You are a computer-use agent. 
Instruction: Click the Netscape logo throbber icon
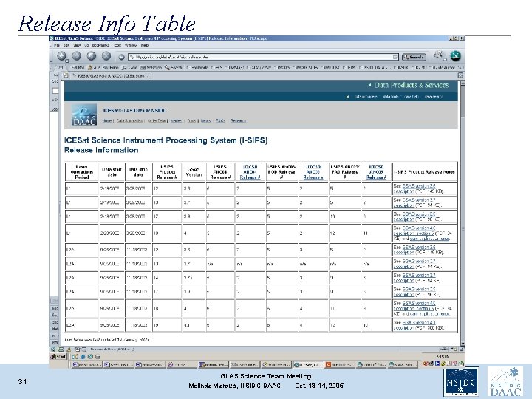(x=455, y=55)
